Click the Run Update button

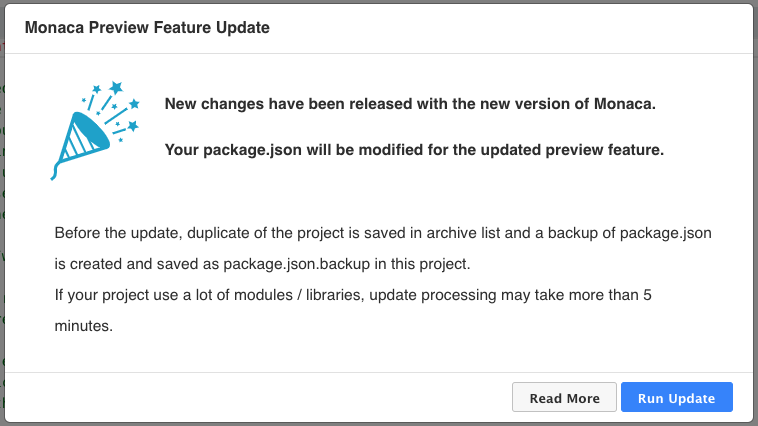tap(677, 397)
